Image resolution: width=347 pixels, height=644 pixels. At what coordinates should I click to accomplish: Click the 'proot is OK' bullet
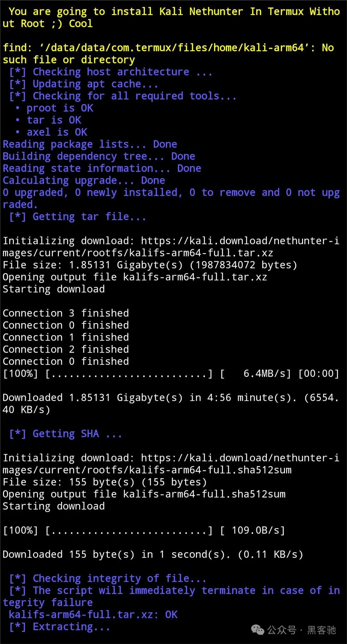click(54, 108)
